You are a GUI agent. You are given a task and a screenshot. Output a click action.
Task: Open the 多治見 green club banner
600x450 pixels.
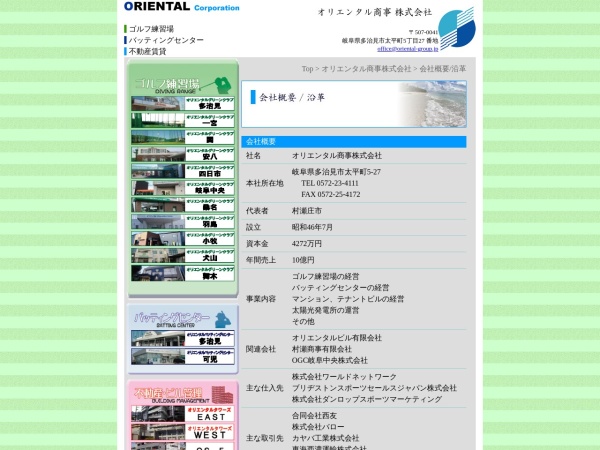click(183, 104)
